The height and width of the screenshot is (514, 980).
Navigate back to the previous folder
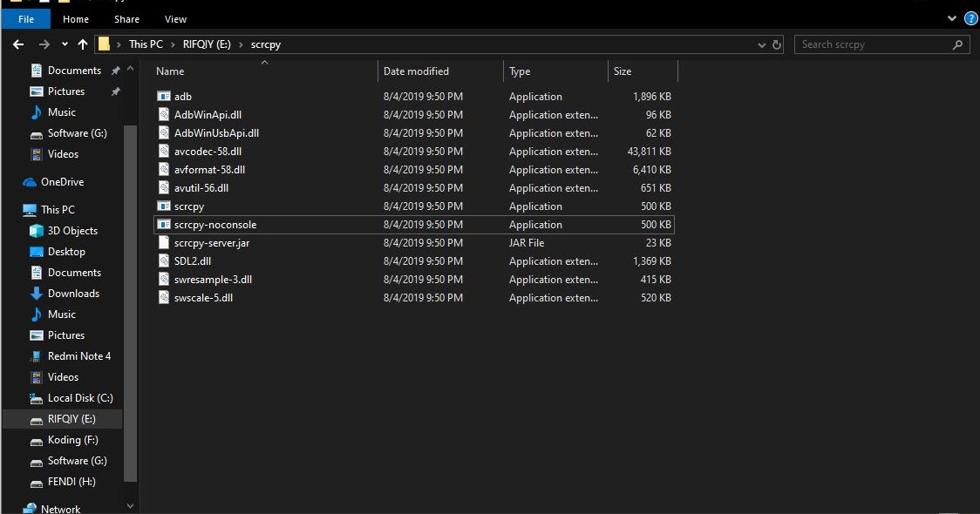click(x=17, y=44)
